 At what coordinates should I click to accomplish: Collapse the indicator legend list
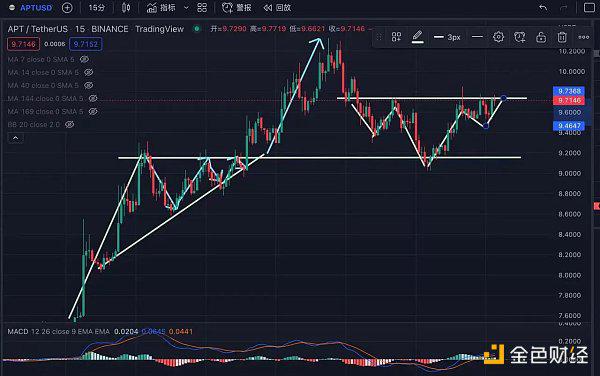[x=16, y=138]
